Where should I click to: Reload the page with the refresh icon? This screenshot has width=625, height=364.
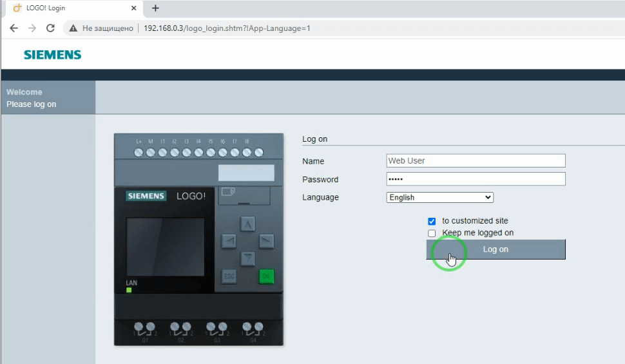click(50, 28)
